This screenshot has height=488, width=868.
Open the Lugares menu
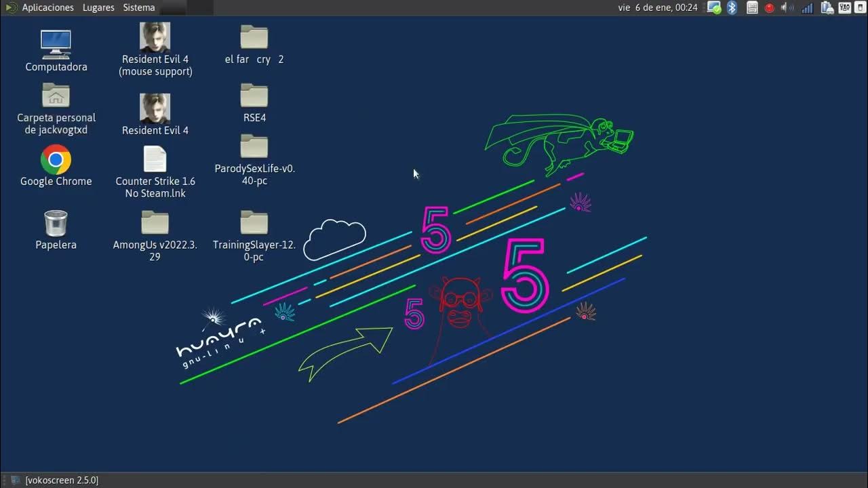(98, 7)
